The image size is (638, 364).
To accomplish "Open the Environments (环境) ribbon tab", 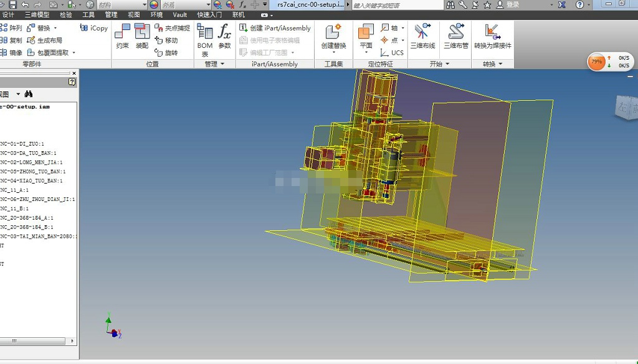I will click(156, 15).
